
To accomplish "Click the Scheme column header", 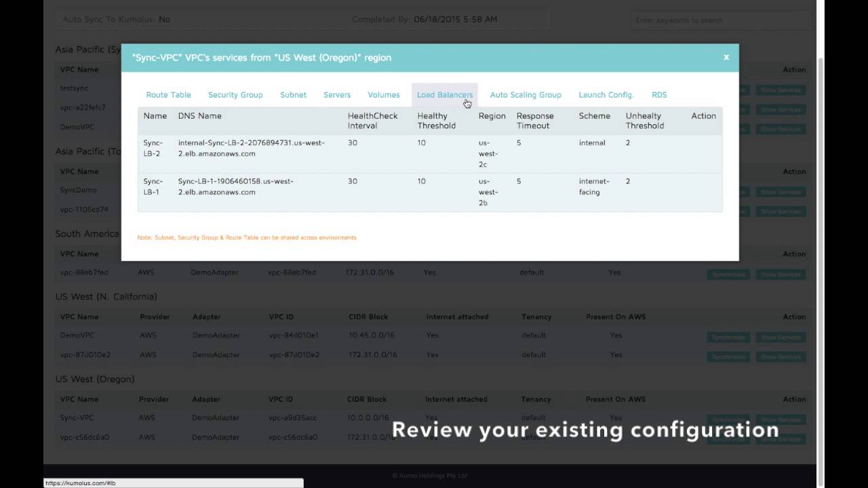I will [x=594, y=116].
